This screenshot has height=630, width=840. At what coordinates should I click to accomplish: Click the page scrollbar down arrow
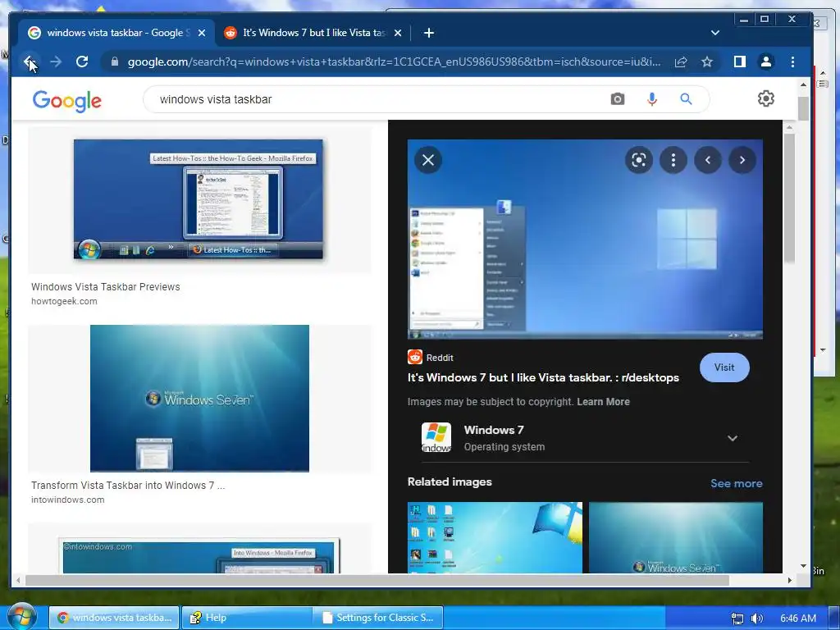[803, 566]
